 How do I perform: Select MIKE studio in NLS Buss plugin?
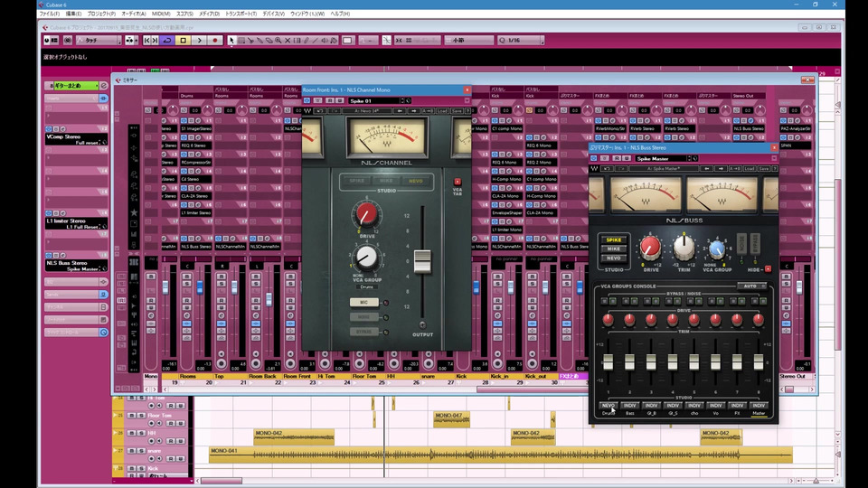[613, 249]
